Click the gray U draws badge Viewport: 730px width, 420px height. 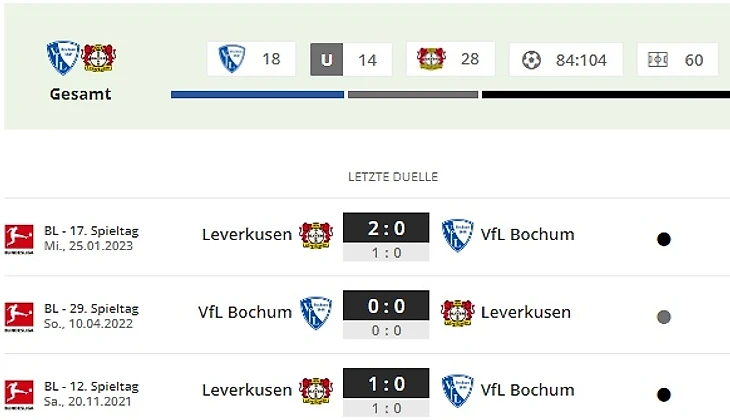coord(326,60)
